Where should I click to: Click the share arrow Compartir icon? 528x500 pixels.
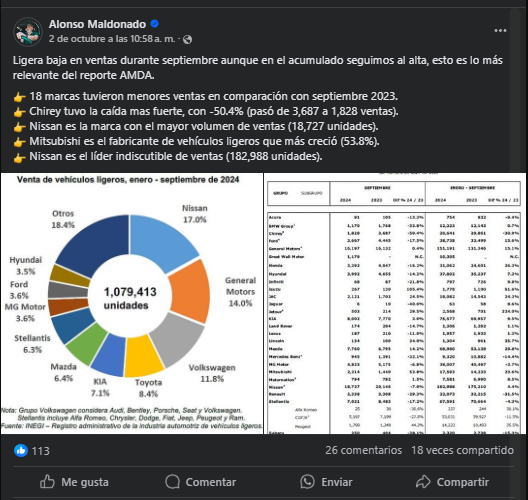tap(423, 482)
